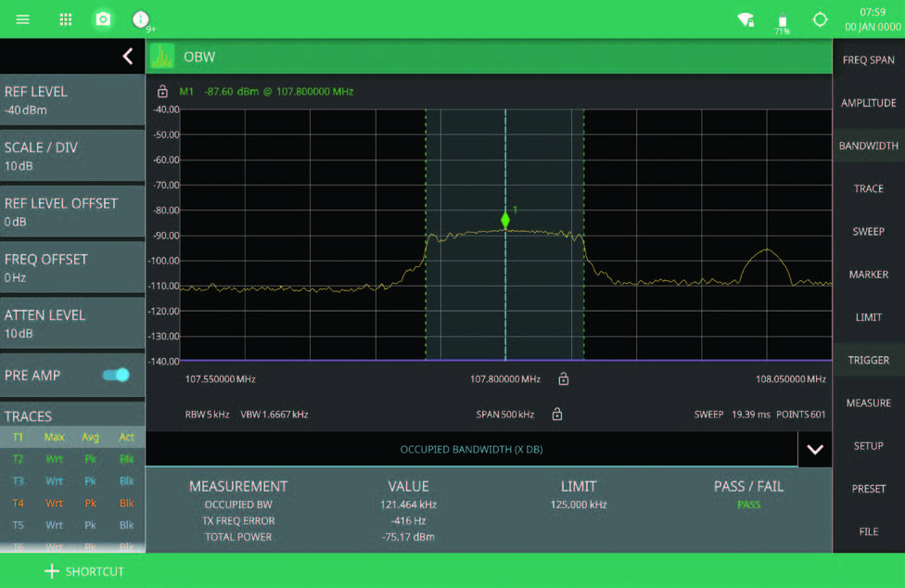Toggle the PRE AMP switch
The width and height of the screenshot is (905, 588).
(x=116, y=375)
